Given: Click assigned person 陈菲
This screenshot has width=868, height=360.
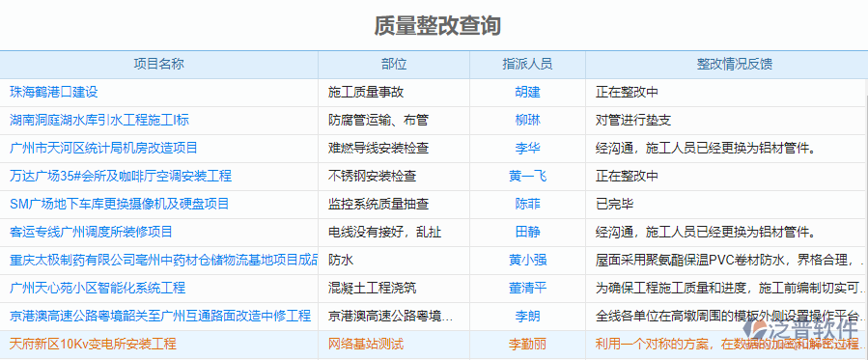Looking at the screenshot, I should tap(527, 204).
